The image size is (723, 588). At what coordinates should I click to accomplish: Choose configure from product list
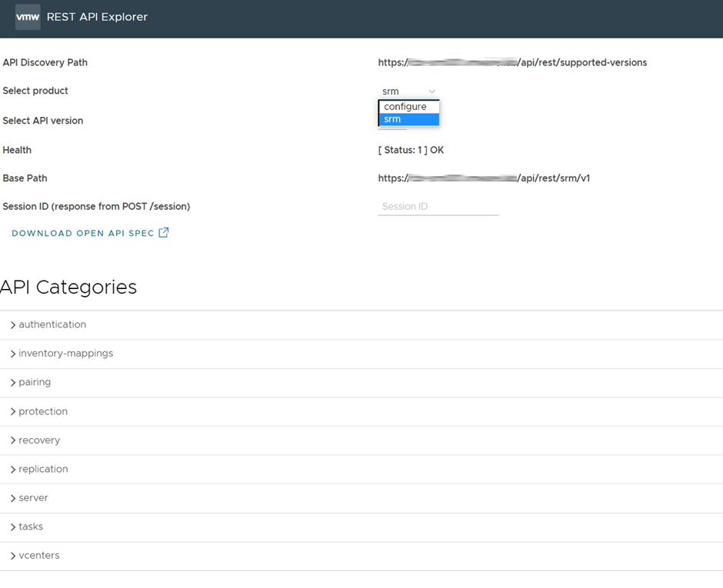409,106
